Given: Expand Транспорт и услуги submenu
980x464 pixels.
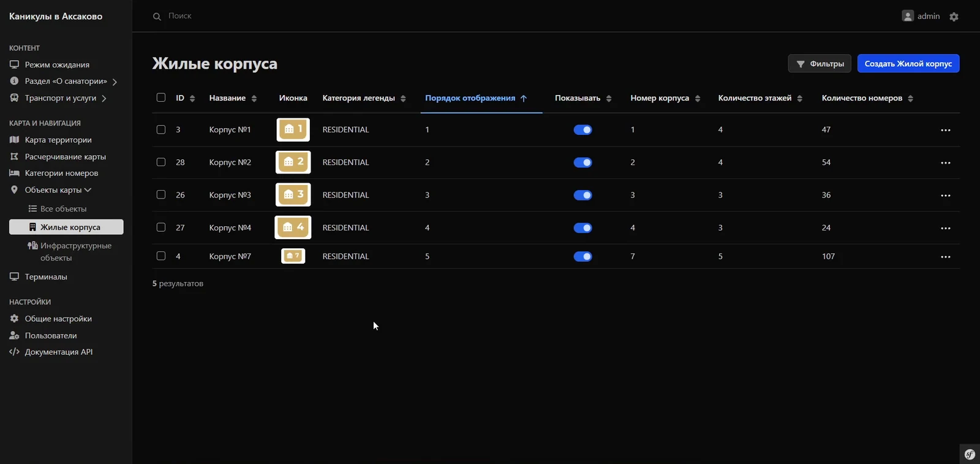Looking at the screenshot, I should (x=104, y=98).
